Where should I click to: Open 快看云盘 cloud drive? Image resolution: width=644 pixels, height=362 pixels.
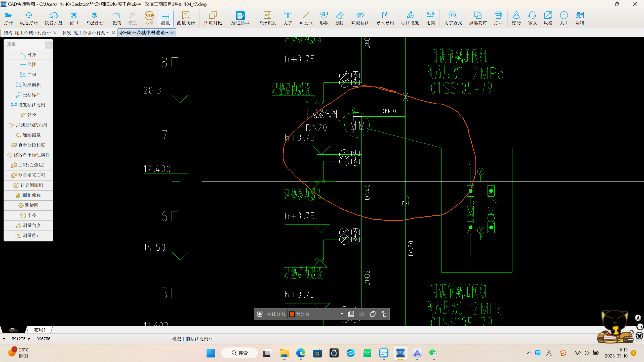point(54,18)
